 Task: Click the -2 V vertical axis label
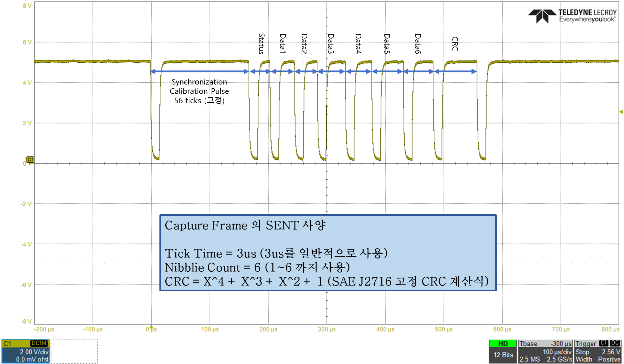click(x=26, y=204)
